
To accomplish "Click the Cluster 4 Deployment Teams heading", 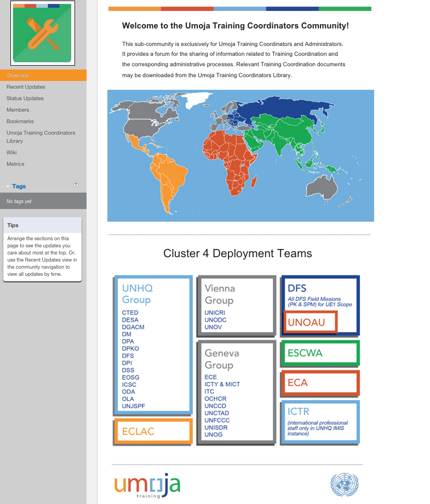I will coord(238,253).
